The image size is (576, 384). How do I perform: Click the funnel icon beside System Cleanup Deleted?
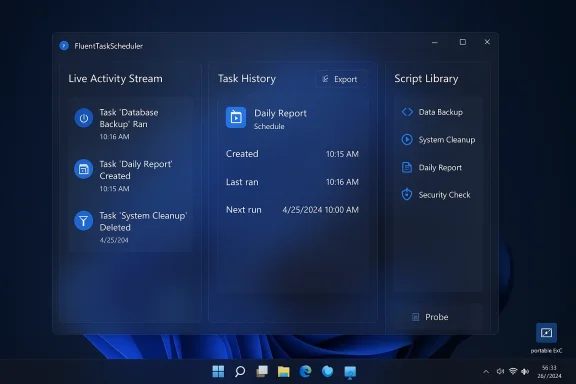(84, 221)
